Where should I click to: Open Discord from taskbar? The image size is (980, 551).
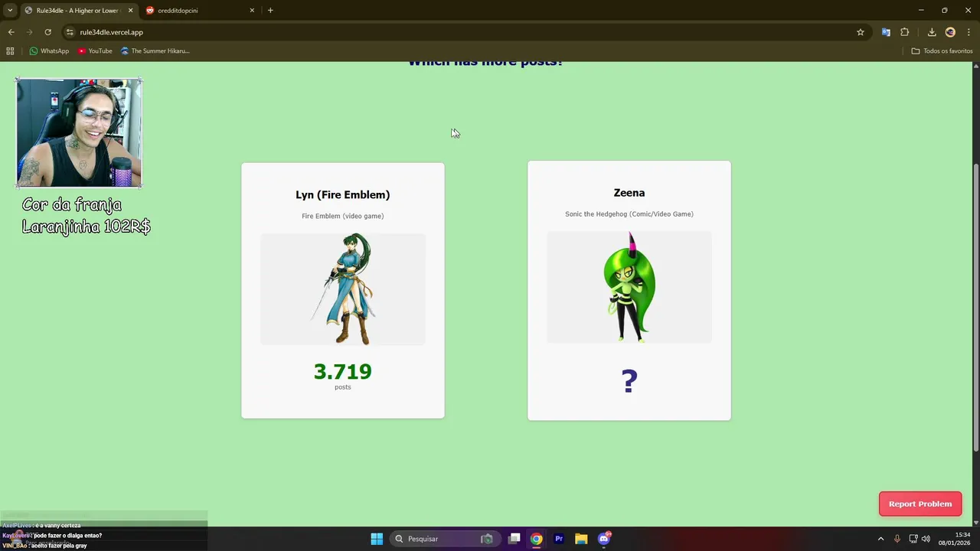point(603,539)
